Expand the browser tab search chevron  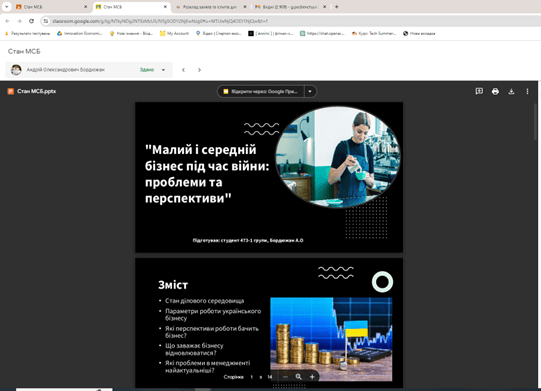tap(7, 7)
